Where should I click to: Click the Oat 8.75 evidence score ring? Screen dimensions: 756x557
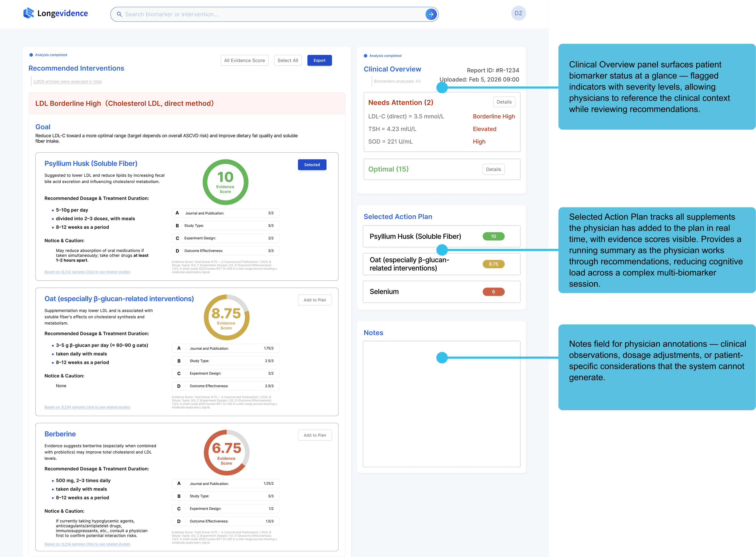[226, 317]
